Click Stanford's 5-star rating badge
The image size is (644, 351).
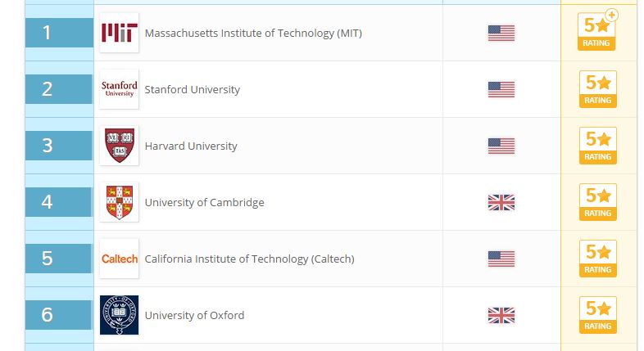pyautogui.click(x=596, y=89)
